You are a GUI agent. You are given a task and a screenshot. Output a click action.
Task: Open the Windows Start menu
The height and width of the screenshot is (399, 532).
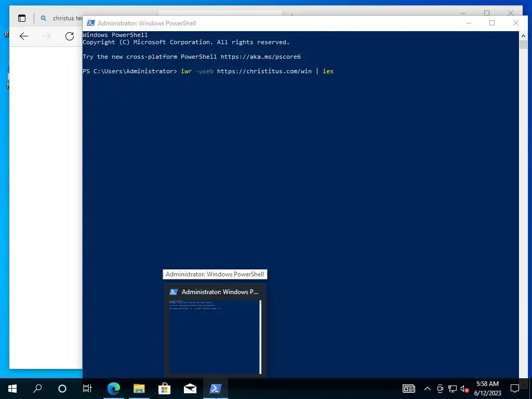12,389
